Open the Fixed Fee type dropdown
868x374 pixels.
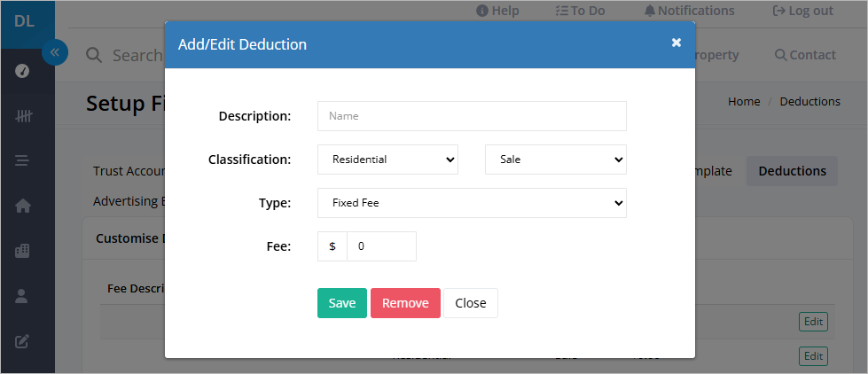[472, 203]
